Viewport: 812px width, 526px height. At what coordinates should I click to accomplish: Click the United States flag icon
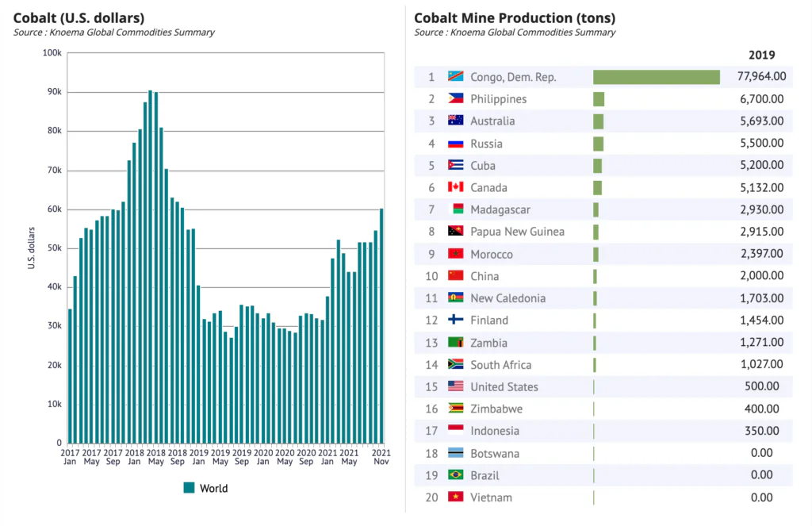(456, 386)
